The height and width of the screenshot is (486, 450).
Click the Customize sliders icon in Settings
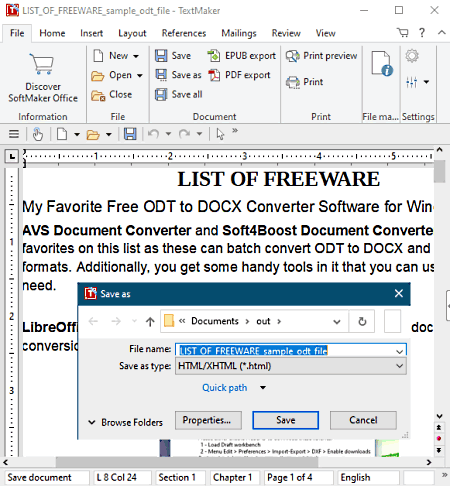pyautogui.click(x=412, y=82)
